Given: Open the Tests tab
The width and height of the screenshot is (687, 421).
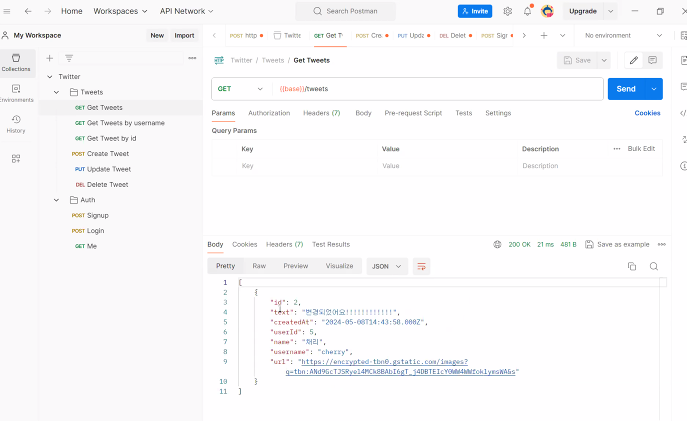Looking at the screenshot, I should tap(464, 113).
